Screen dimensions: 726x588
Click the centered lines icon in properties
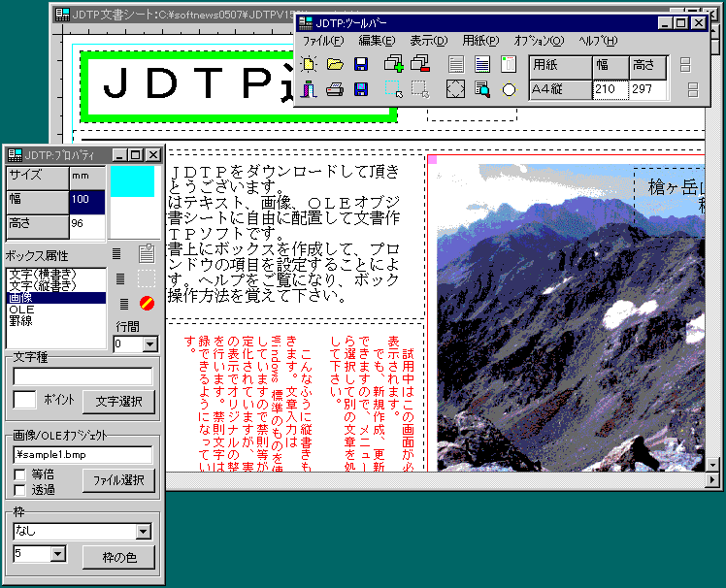[x=120, y=278]
